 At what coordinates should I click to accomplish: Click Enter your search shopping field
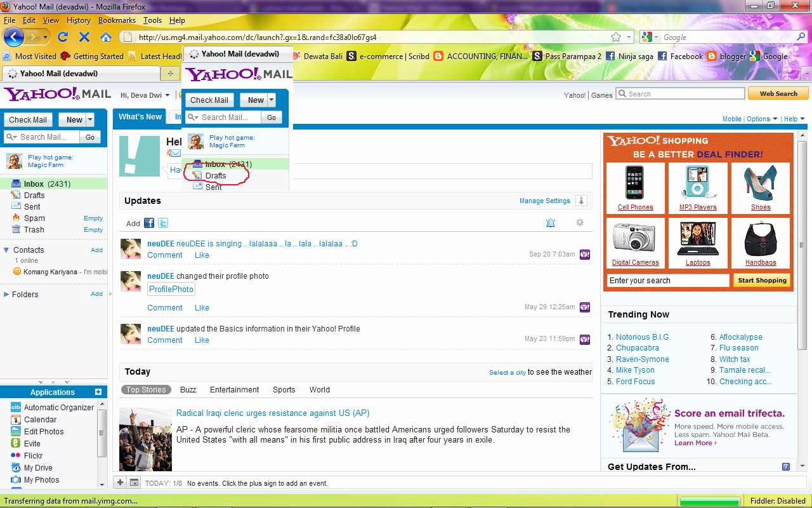(x=668, y=281)
